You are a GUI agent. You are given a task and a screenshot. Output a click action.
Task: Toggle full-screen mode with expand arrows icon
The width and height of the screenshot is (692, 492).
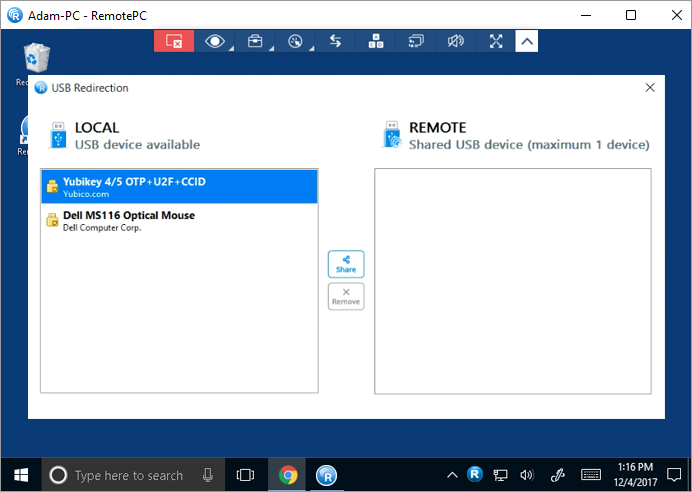pos(496,41)
